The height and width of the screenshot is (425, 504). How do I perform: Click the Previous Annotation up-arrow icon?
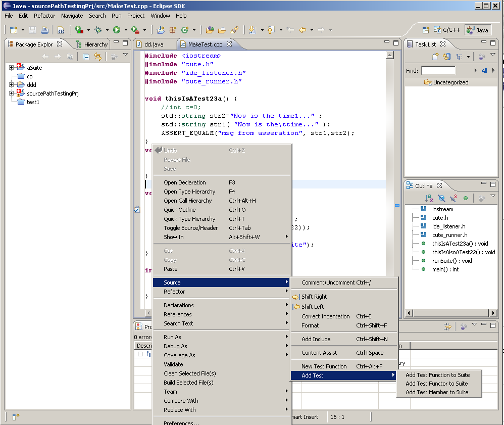[x=271, y=30]
